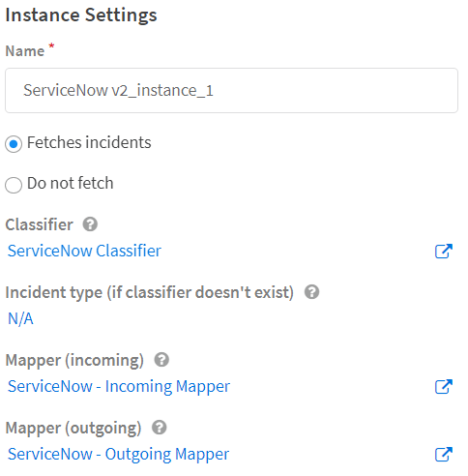Click the Classifier field label

click(40, 224)
